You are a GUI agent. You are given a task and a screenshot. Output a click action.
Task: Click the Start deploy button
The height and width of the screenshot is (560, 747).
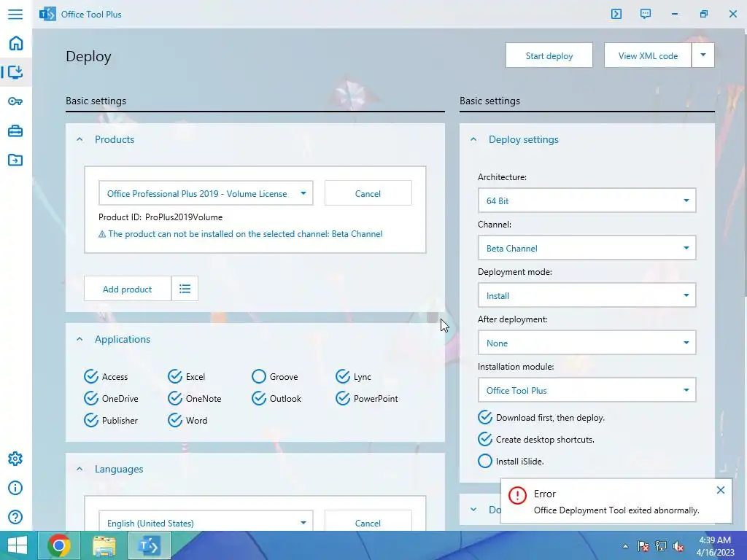click(x=549, y=55)
